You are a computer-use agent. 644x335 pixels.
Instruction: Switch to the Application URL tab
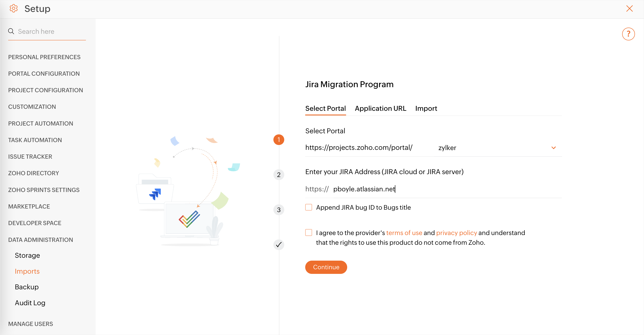click(x=380, y=108)
